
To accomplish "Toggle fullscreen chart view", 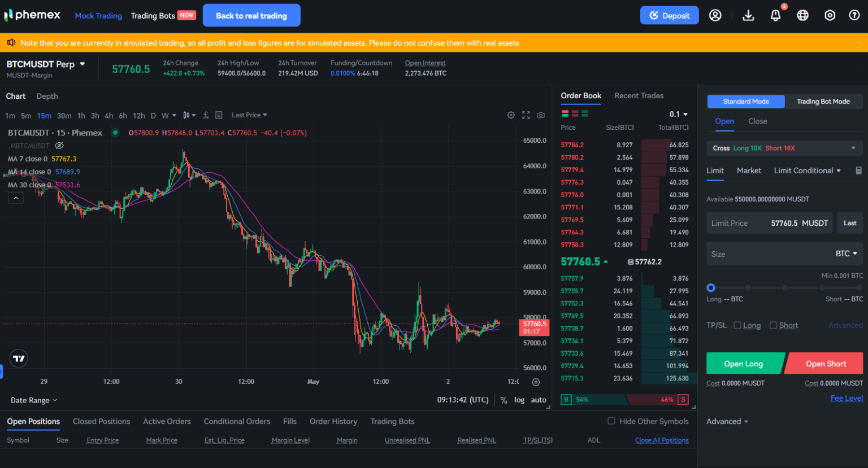I will [x=526, y=115].
